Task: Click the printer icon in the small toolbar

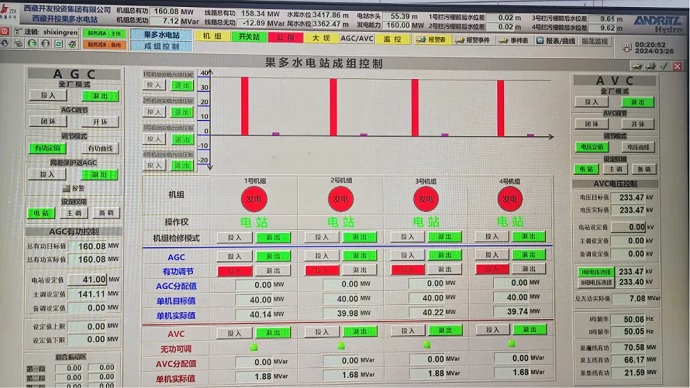Action: (18, 44)
